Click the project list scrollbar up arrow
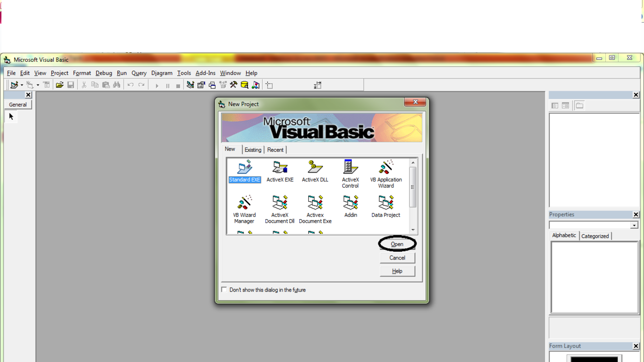 click(x=413, y=162)
